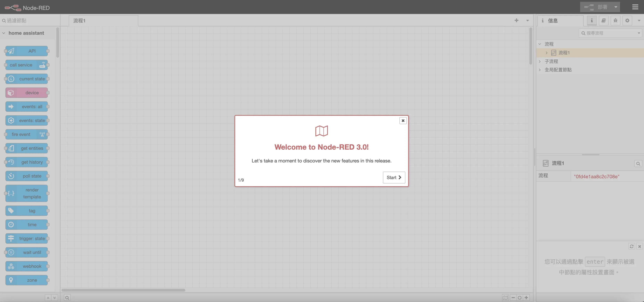Open the configuration nodes gear icon
The height and width of the screenshot is (302, 644).
click(x=627, y=20)
